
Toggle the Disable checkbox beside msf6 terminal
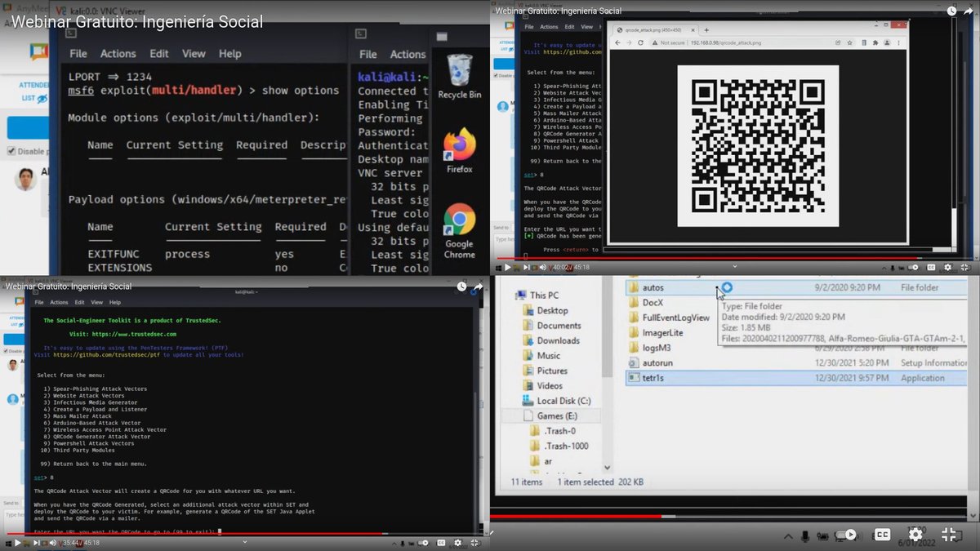click(x=11, y=151)
